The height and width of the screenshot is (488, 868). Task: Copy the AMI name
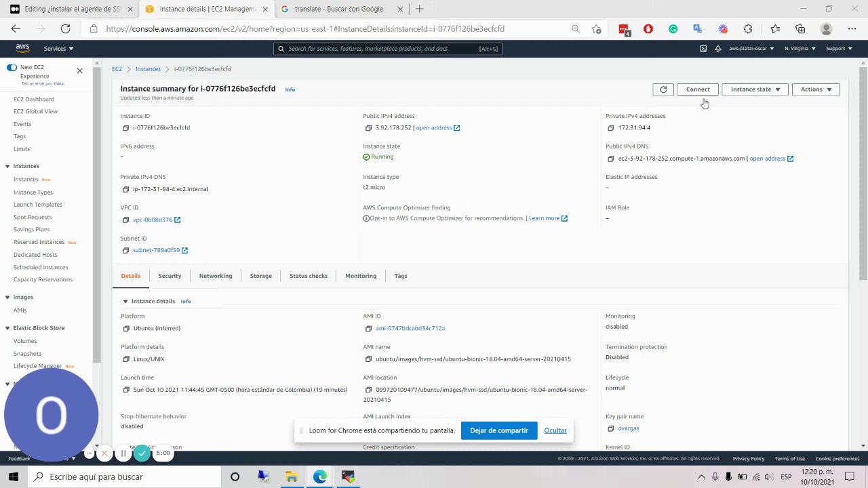pyautogui.click(x=368, y=359)
